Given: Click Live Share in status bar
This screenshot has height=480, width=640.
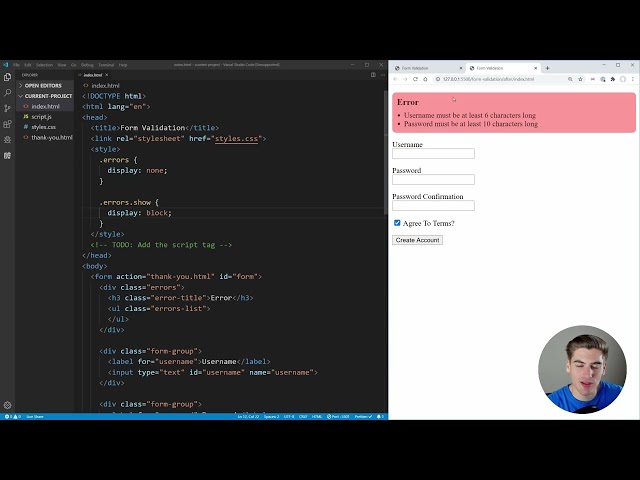Looking at the screenshot, I should coord(35,417).
